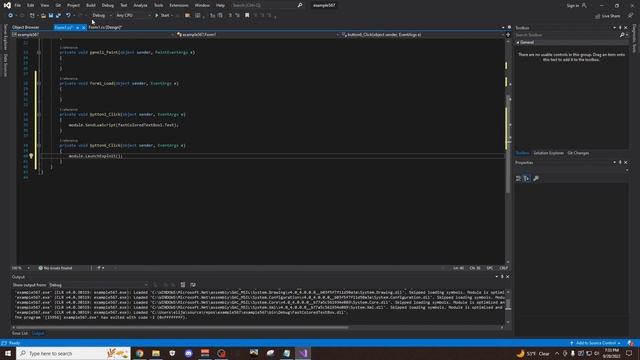Open the File menu
The image size is (640, 360).
pyautogui.click(x=18, y=5)
